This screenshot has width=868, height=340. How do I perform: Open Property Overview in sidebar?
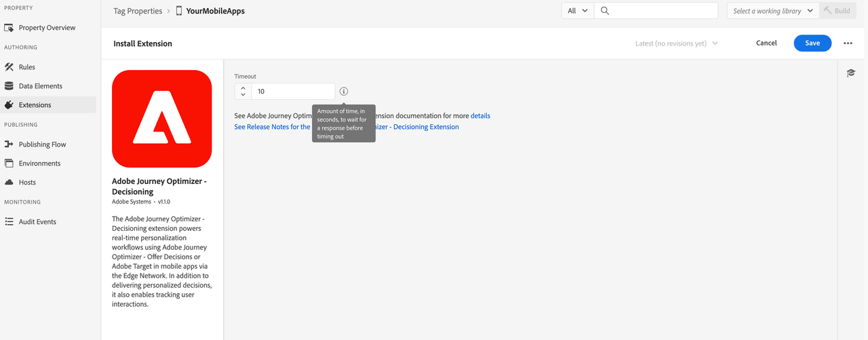48,28
